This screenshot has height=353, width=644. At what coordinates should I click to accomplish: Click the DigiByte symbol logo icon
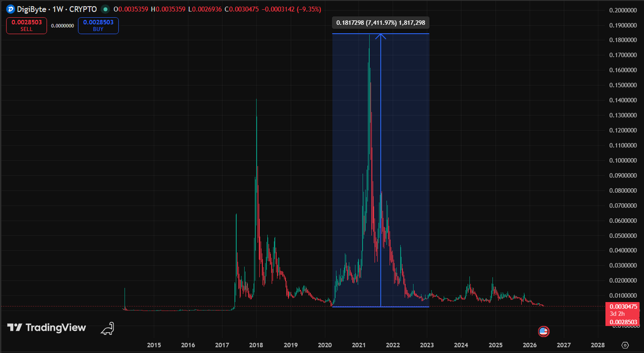(10, 9)
